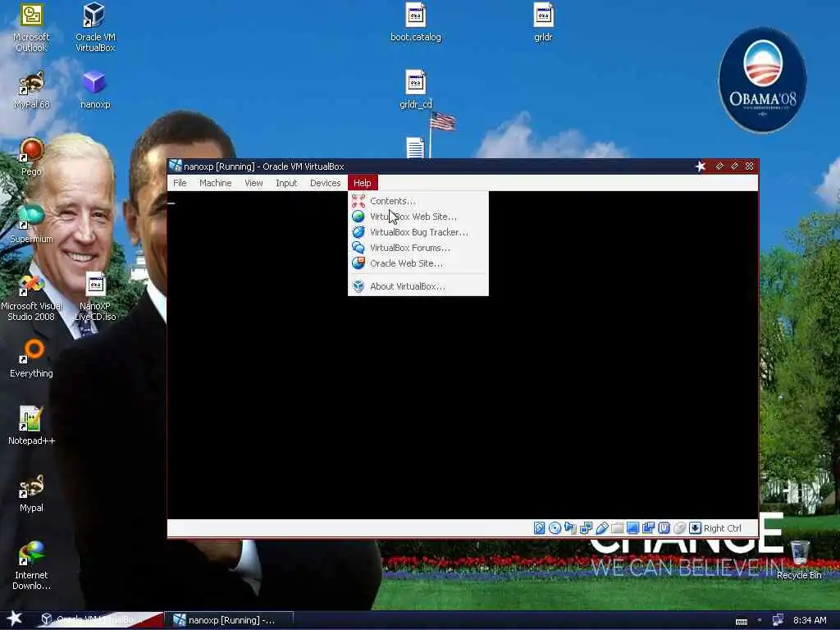840x630 pixels.
Task: Choose Oracle Web Site... menu entry
Action: pos(418,263)
